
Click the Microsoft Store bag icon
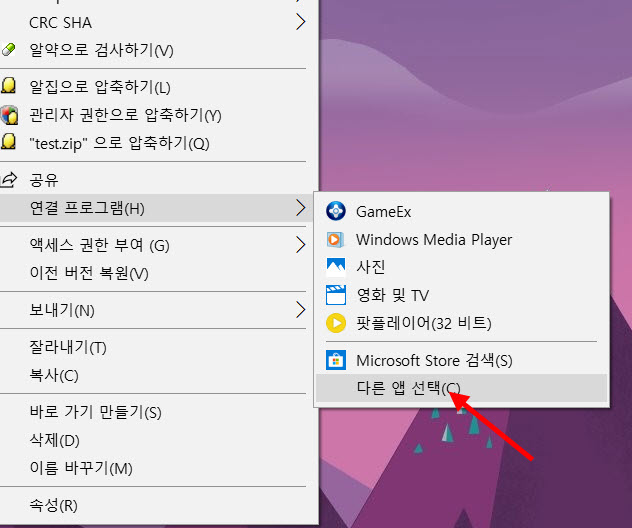pos(336,360)
